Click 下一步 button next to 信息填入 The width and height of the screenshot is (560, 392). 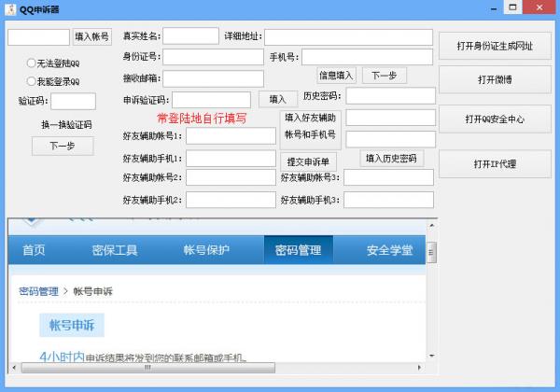(384, 76)
